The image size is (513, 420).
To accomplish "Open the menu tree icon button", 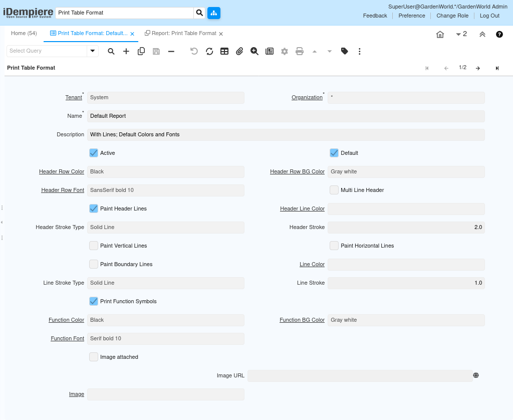I will coord(213,13).
